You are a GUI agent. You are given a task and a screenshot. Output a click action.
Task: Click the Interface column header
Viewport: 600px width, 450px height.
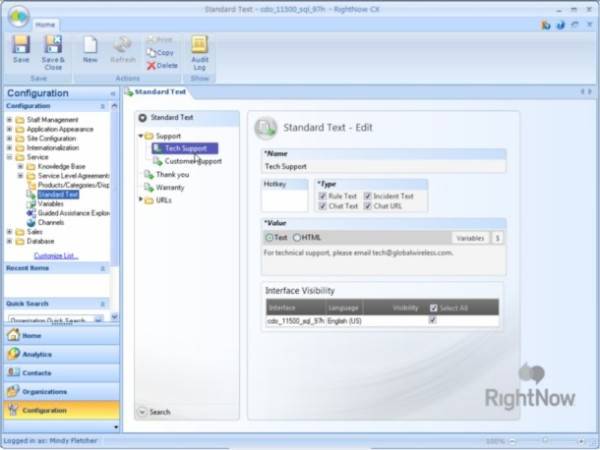296,308
